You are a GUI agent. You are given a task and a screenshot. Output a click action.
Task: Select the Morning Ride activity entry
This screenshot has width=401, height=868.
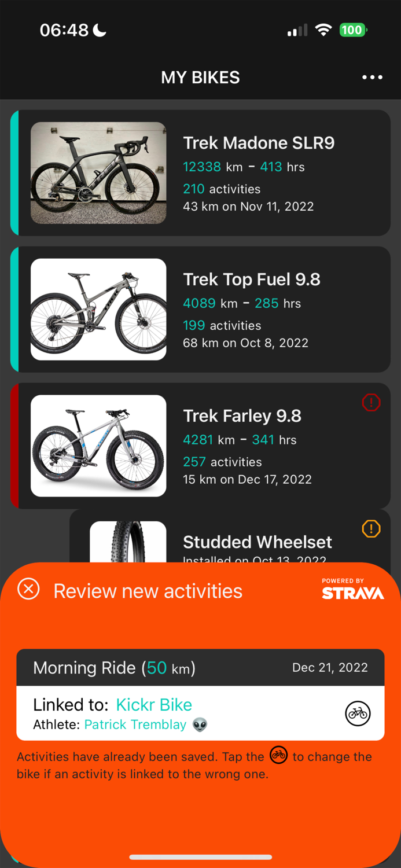pyautogui.click(x=116, y=667)
